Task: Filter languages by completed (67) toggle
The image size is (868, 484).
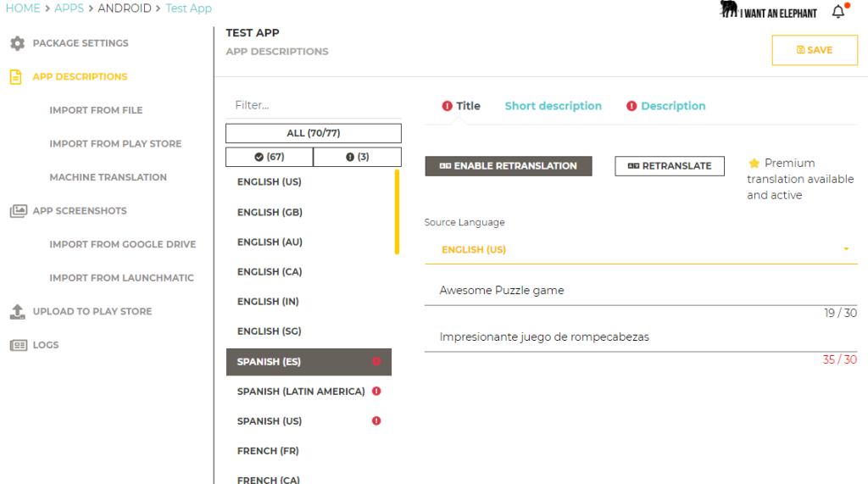Action: click(269, 157)
